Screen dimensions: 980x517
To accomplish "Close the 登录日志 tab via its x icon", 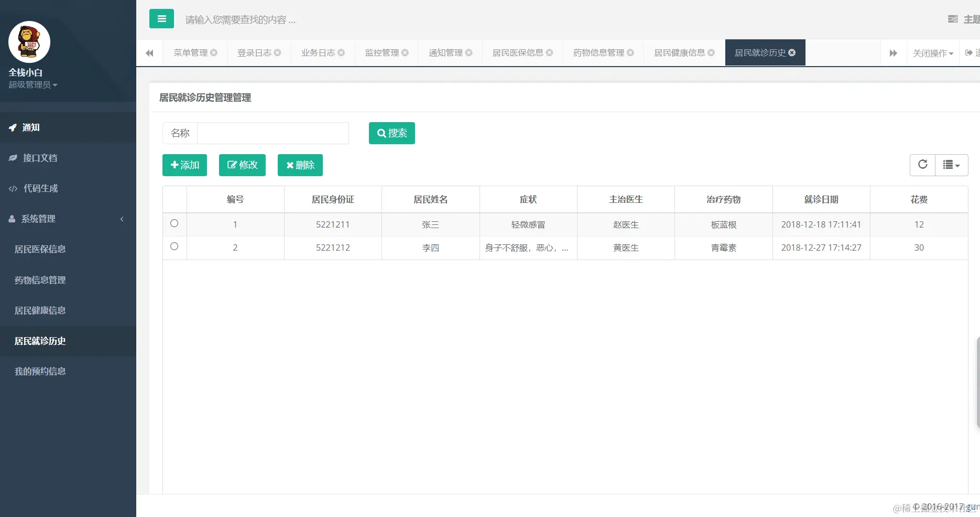I will [x=278, y=52].
